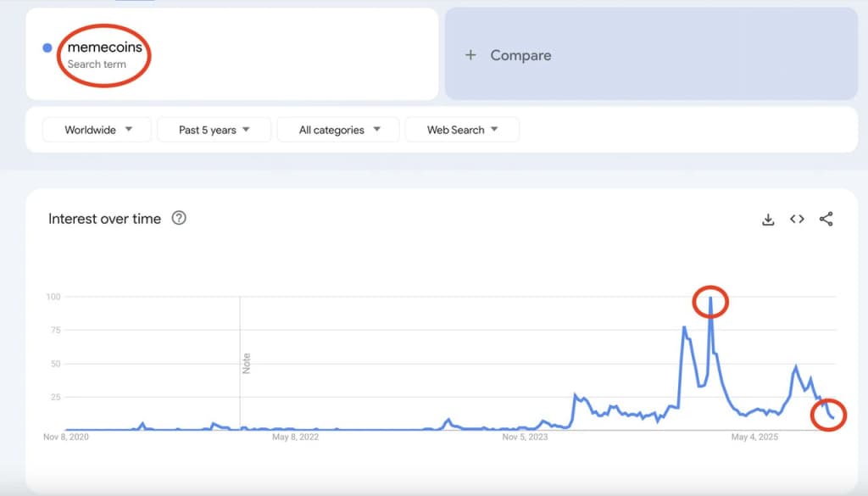This screenshot has height=496, width=868.
Task: Select the memecoins search term card
Action: 103,53
